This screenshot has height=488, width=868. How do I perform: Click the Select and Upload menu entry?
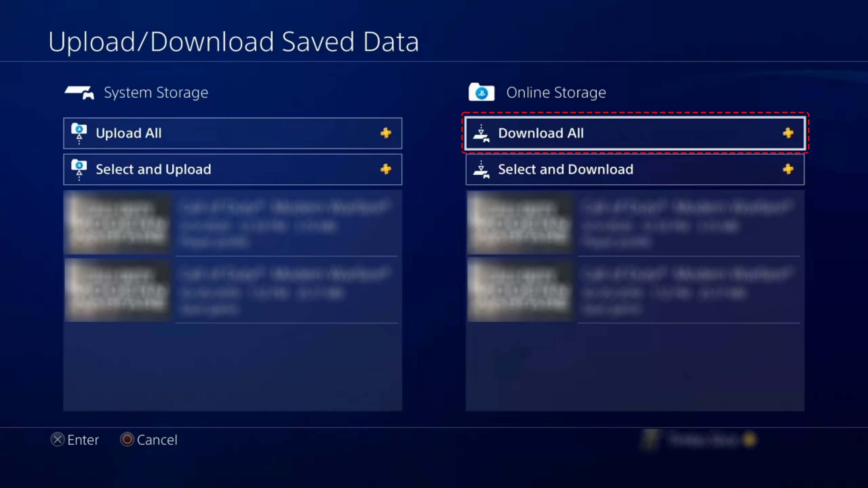click(233, 169)
